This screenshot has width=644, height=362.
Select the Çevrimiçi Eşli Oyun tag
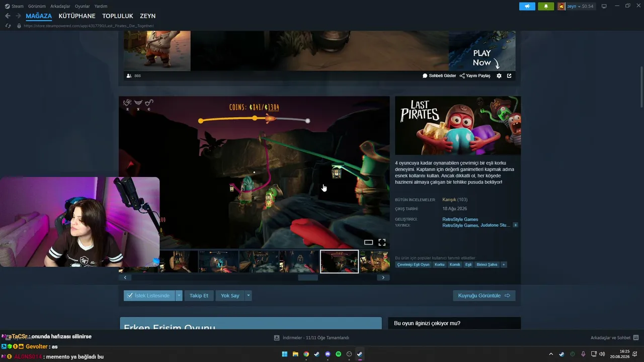(x=414, y=264)
